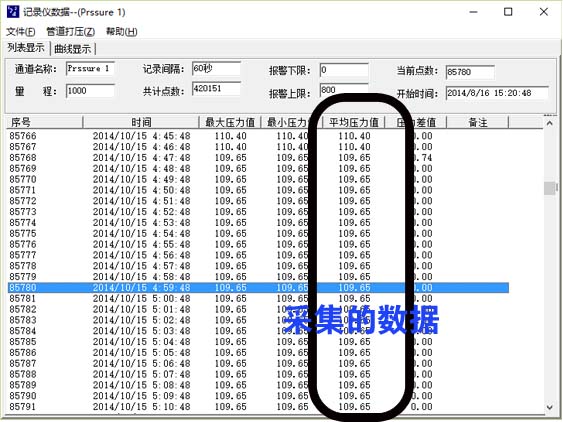Image resolution: width=563 pixels, height=422 pixels.
Task: Select row 85767
Action: 258,147
